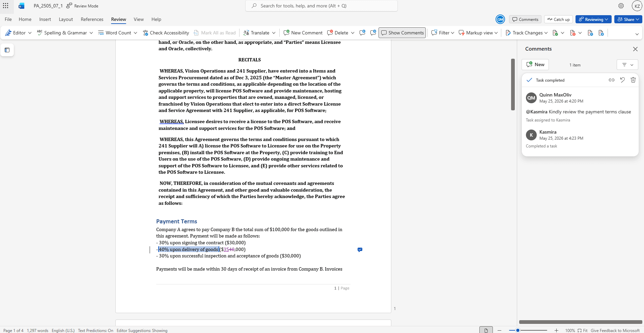This screenshot has height=333, width=644.
Task: Open the Markup view dropdown
Action: point(478,33)
